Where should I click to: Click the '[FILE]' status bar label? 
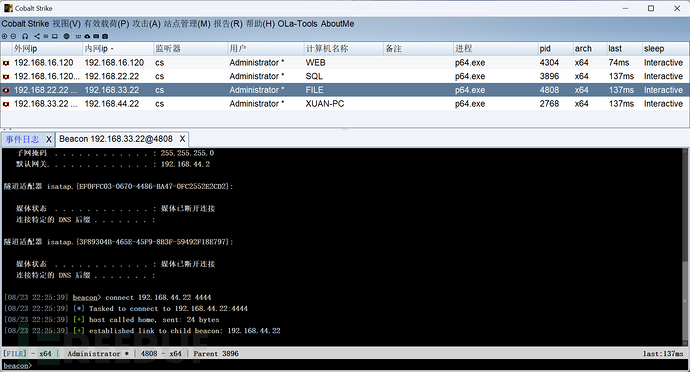click(15, 354)
